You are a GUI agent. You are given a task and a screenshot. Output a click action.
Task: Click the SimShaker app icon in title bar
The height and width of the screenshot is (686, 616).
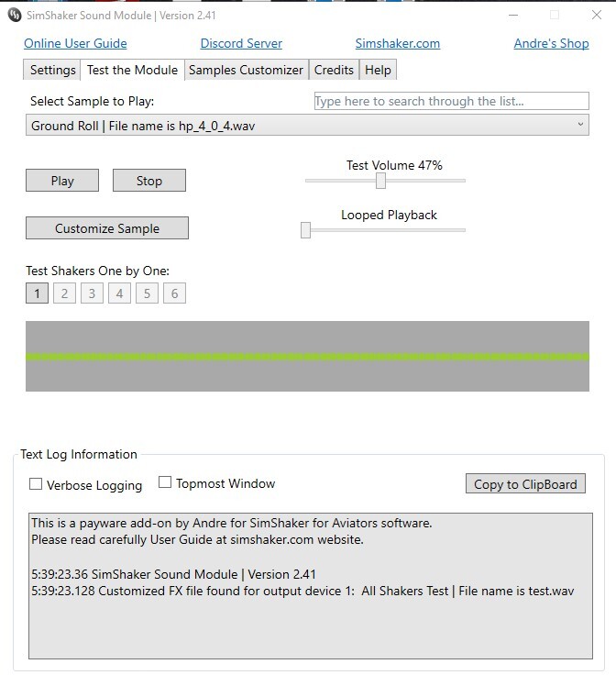15,16
